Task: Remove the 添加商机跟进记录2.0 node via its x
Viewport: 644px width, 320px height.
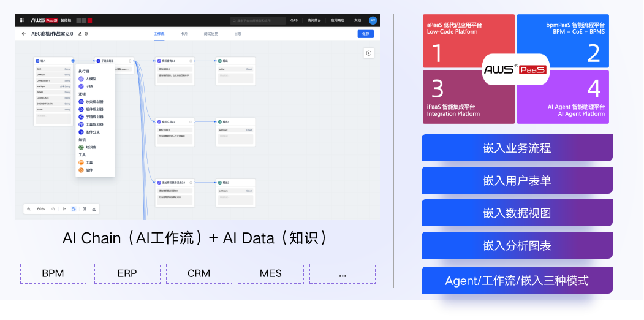Action: click(x=191, y=183)
